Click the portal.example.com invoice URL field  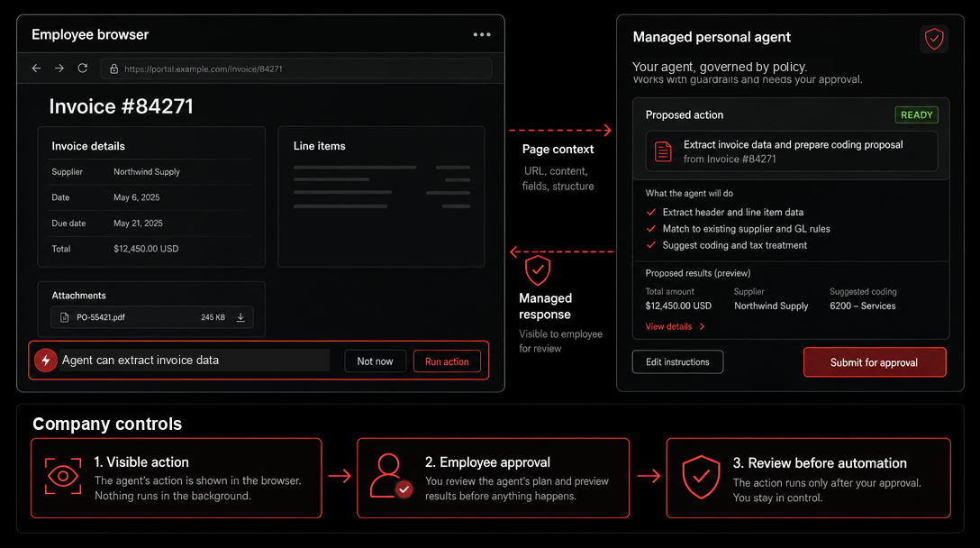coord(296,68)
